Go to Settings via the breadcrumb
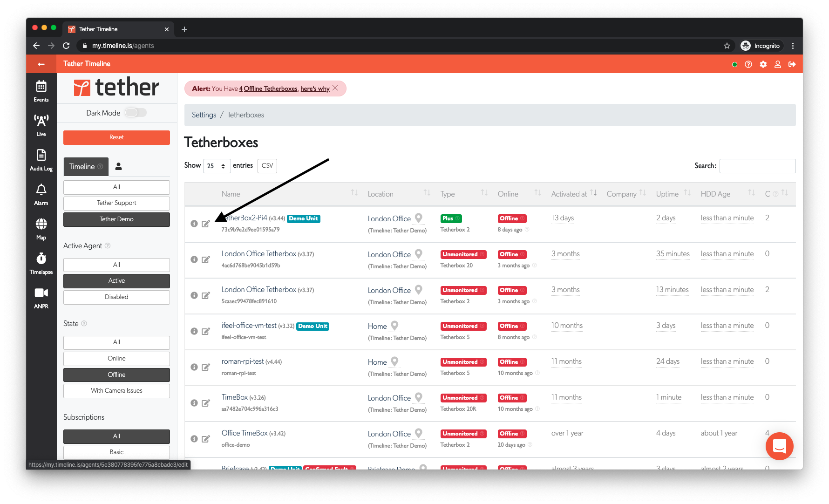 click(x=204, y=115)
